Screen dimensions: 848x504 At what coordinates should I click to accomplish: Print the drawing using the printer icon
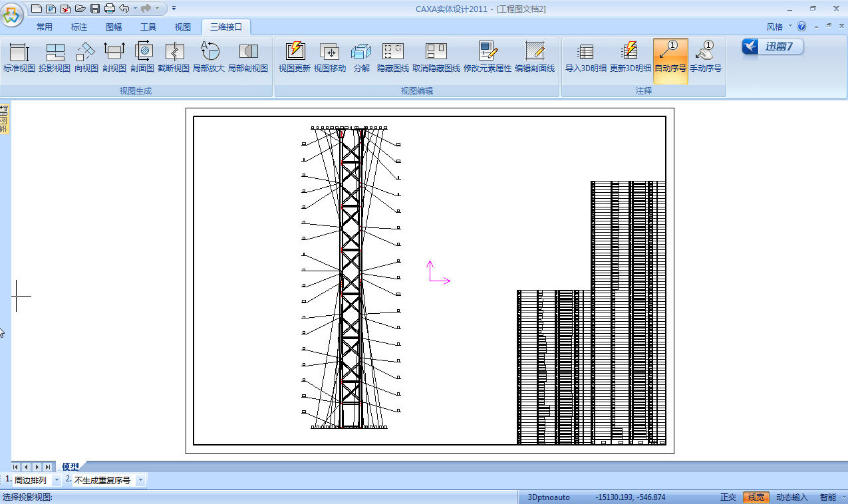click(x=110, y=9)
